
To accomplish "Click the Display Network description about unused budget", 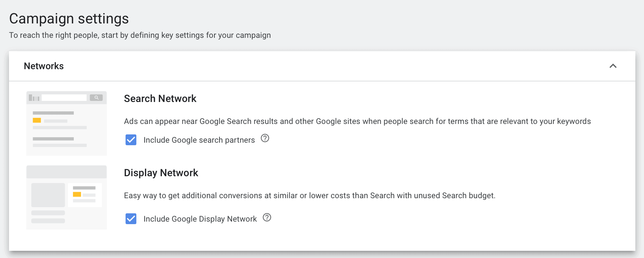I will click(310, 196).
